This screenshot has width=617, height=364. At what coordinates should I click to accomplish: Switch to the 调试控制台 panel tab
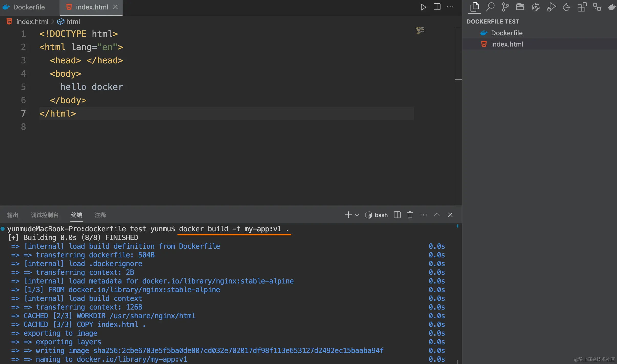tap(45, 215)
